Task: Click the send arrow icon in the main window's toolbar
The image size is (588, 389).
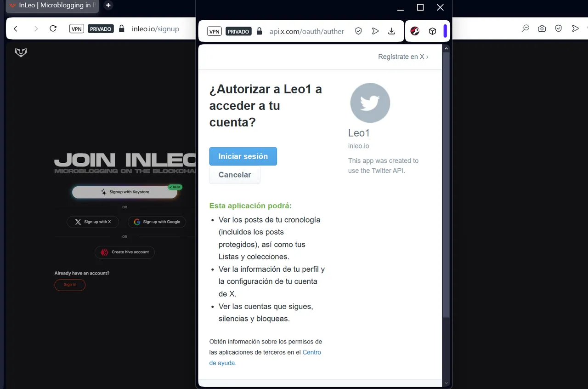Action: (575, 29)
